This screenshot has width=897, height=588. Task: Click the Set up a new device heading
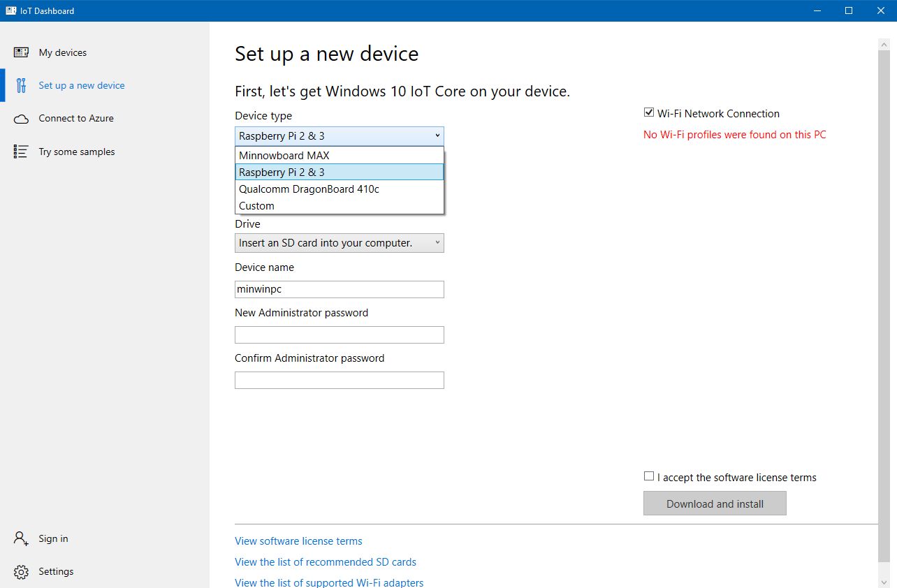326,54
